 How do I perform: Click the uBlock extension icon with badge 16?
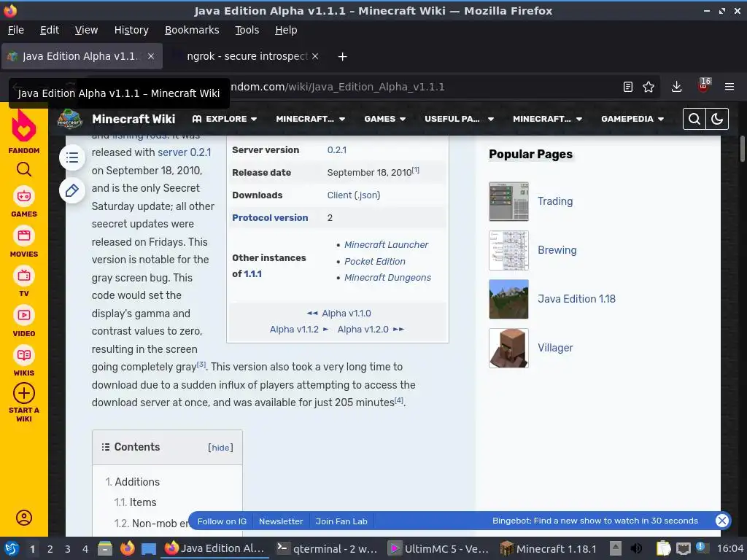tap(704, 86)
